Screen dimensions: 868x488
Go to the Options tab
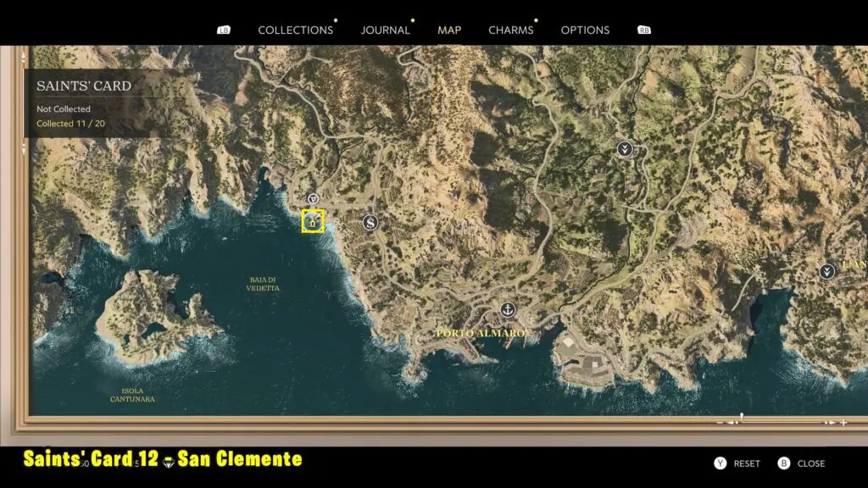click(585, 30)
